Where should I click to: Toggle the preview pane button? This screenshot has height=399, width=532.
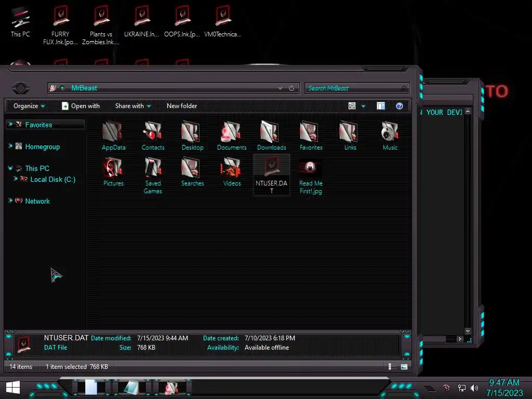pos(381,106)
